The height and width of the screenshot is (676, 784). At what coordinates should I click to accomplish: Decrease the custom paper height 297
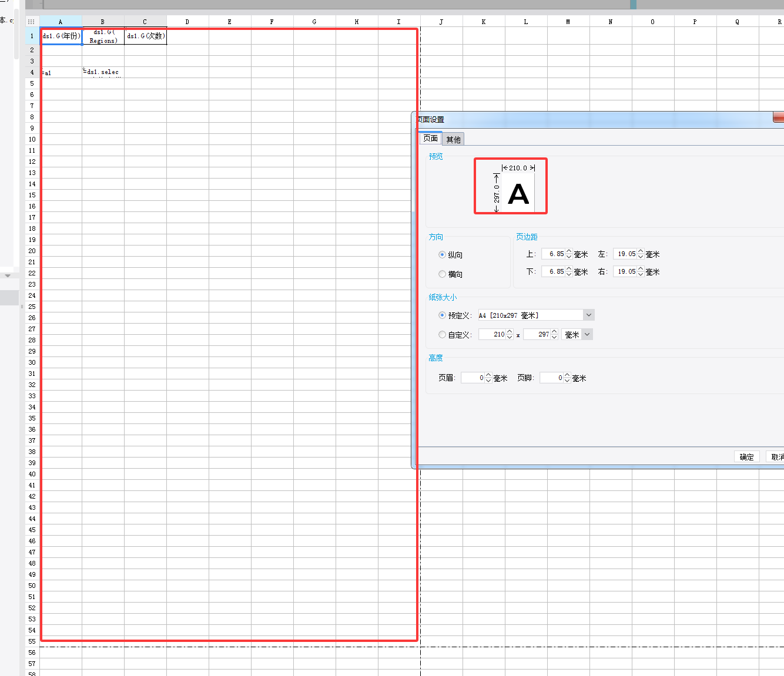pyautogui.click(x=554, y=337)
